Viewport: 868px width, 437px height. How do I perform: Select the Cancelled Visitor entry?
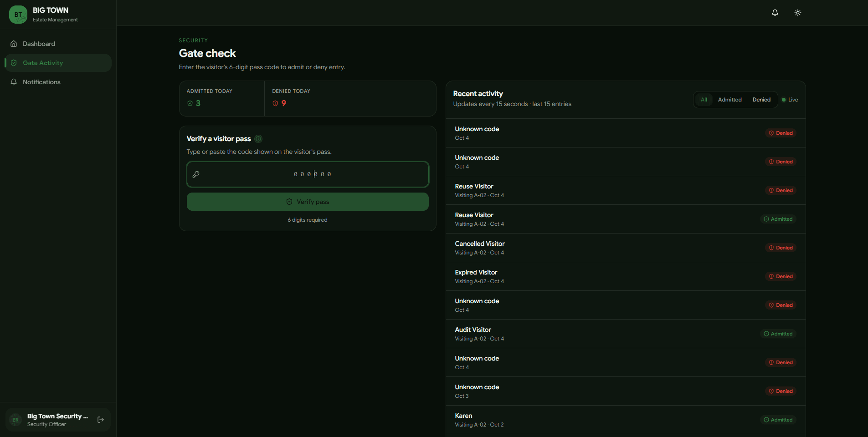(626, 248)
